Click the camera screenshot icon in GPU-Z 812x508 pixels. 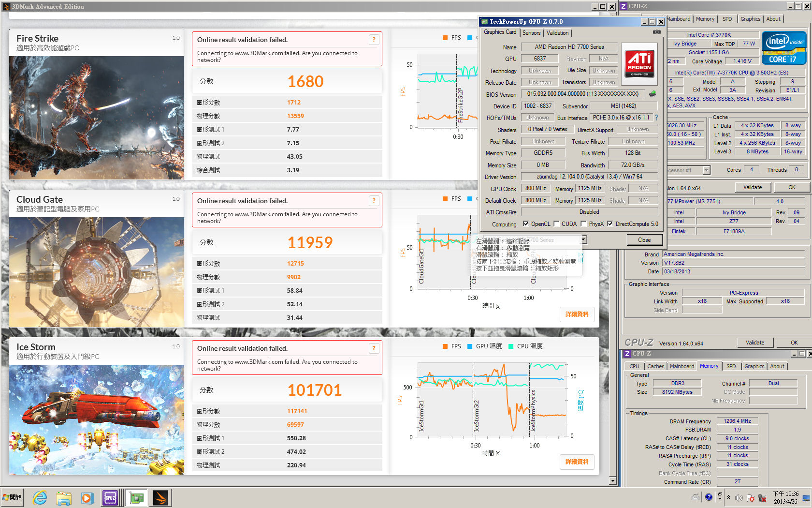tap(656, 31)
